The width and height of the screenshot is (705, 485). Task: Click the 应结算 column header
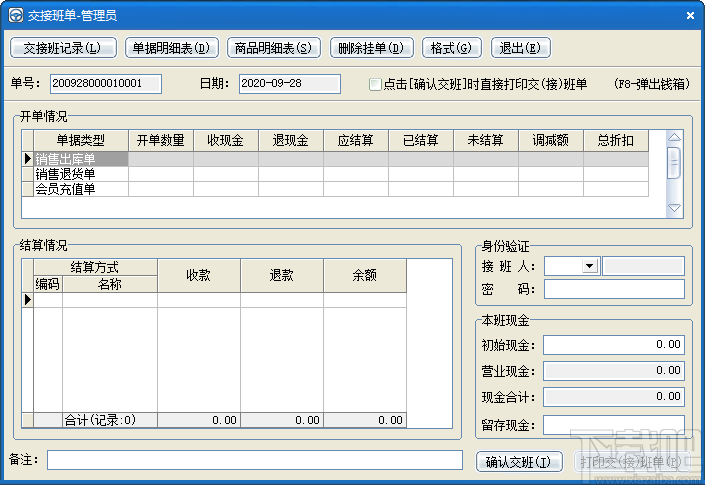[356, 141]
